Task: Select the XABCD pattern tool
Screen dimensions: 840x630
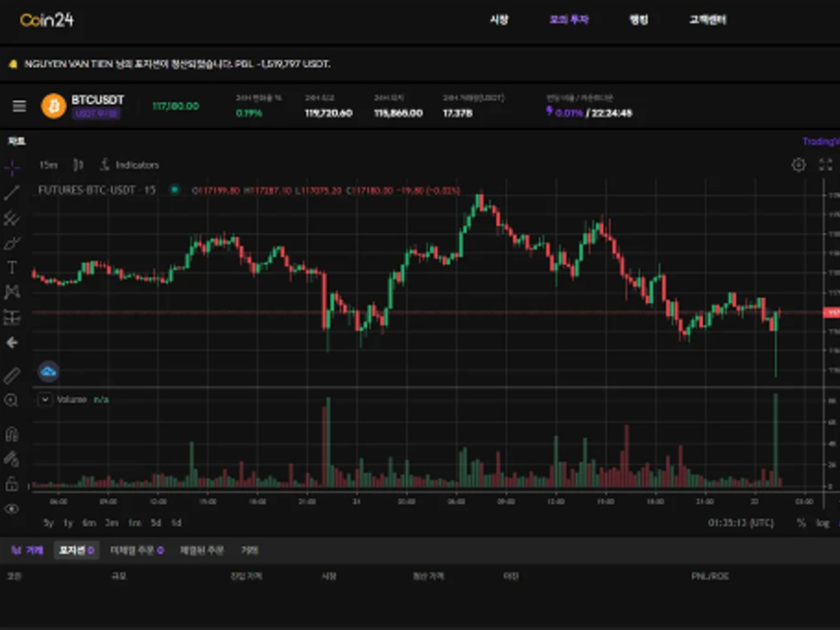Action: coord(12,292)
